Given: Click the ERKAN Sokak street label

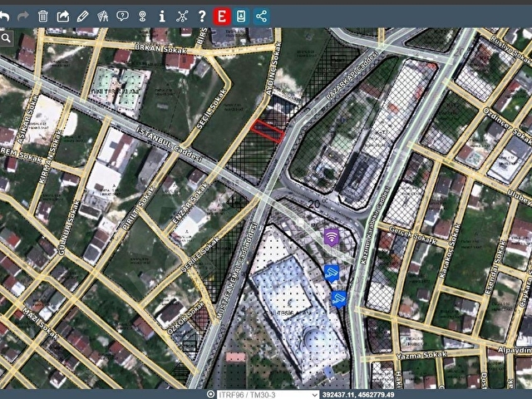Looking at the screenshot, I should (x=160, y=48).
